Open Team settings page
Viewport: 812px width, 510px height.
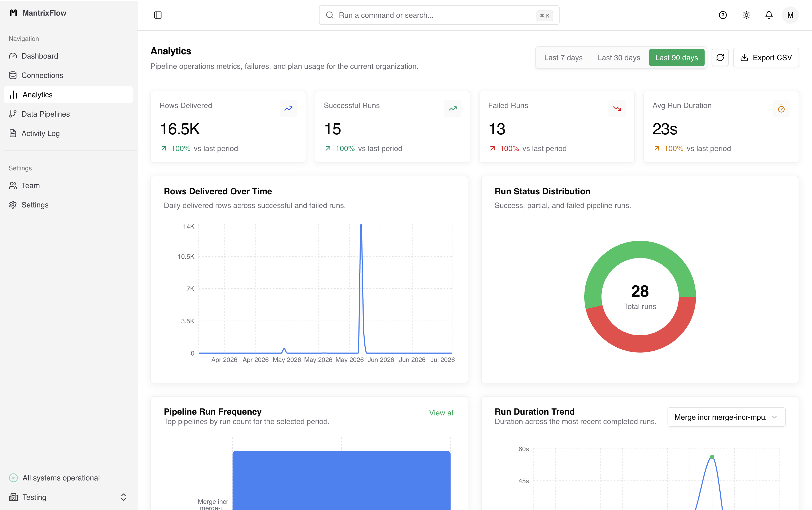(68, 185)
